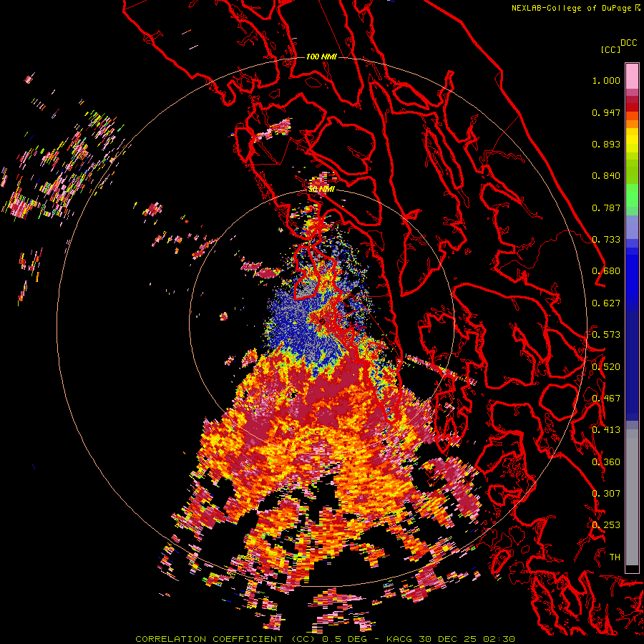Screen dimensions: 644x644
Task: Click the 0.520 legend value
Action: [606, 367]
